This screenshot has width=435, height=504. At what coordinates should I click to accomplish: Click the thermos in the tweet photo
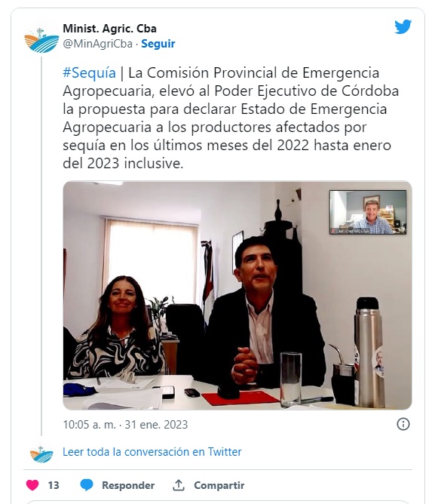[x=369, y=352]
